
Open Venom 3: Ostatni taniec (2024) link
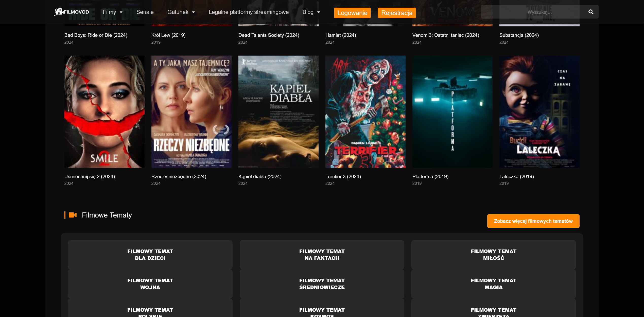[446, 35]
